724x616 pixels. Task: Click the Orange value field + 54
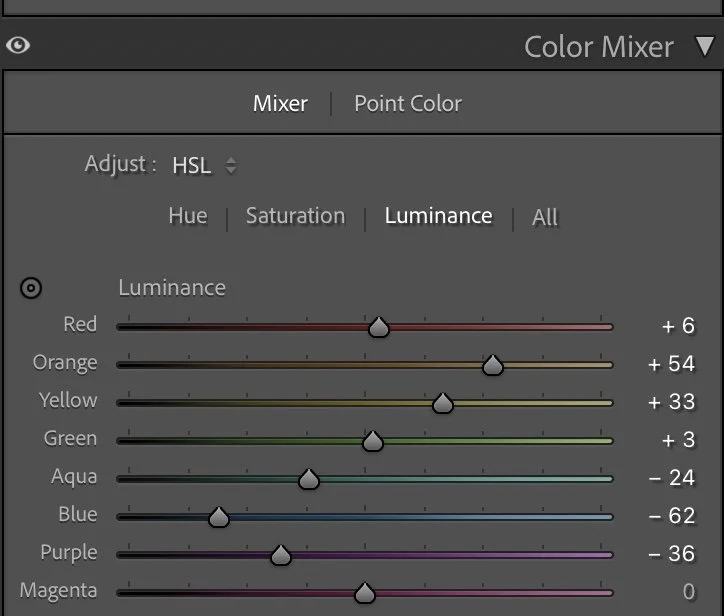pos(671,364)
